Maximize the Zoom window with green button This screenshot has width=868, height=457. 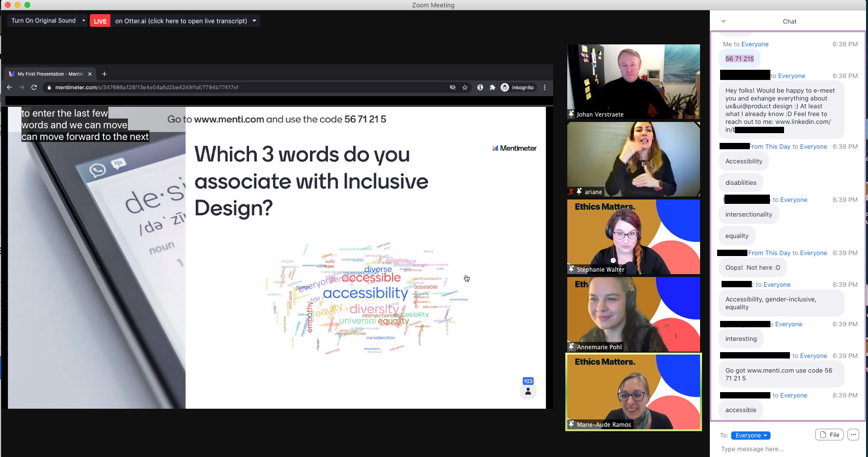point(27,5)
